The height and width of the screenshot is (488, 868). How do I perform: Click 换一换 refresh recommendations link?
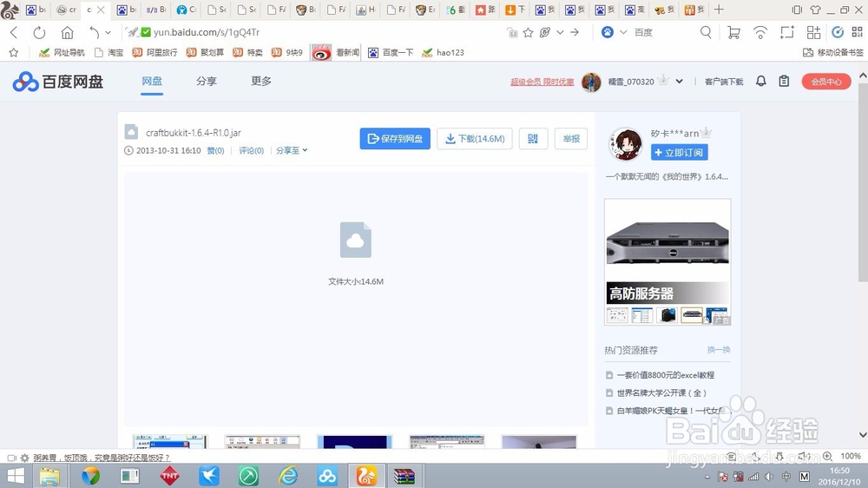click(x=719, y=350)
